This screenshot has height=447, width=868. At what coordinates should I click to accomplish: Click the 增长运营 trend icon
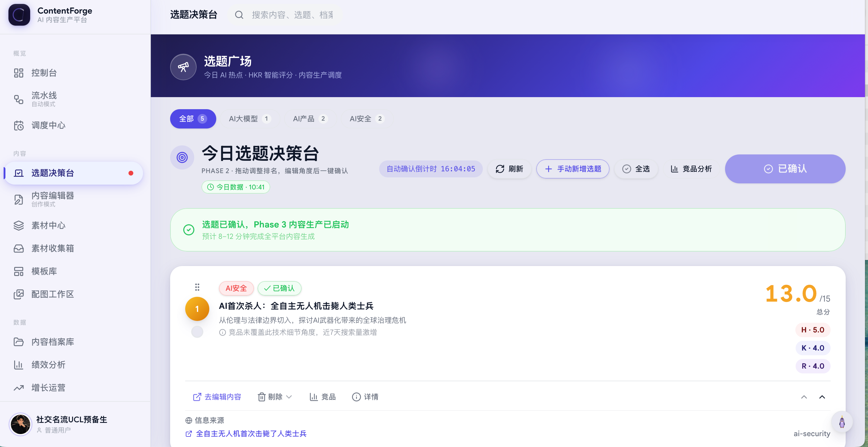[18, 388]
